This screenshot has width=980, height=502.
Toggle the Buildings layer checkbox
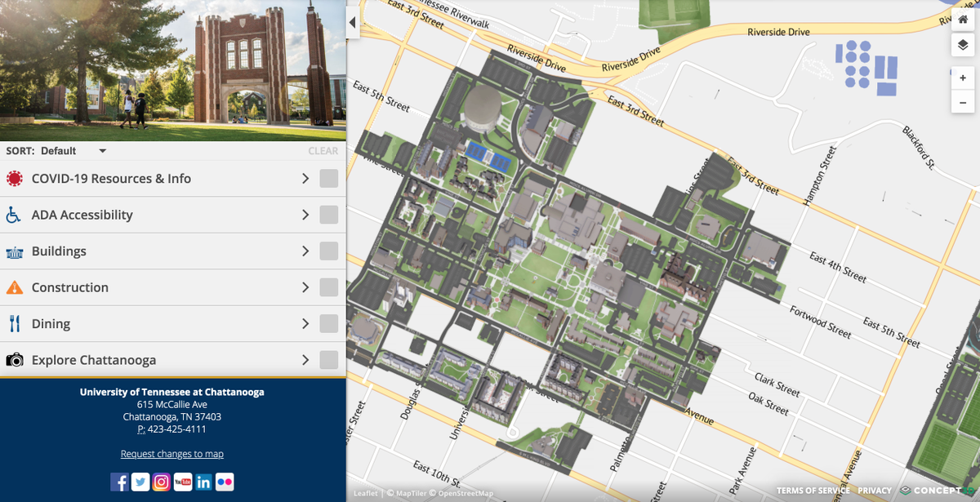pos(327,251)
